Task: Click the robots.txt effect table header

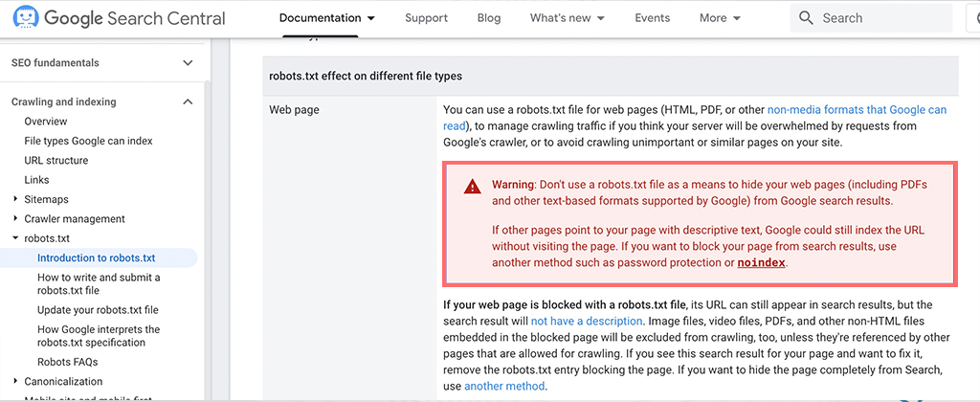Action: click(x=366, y=77)
